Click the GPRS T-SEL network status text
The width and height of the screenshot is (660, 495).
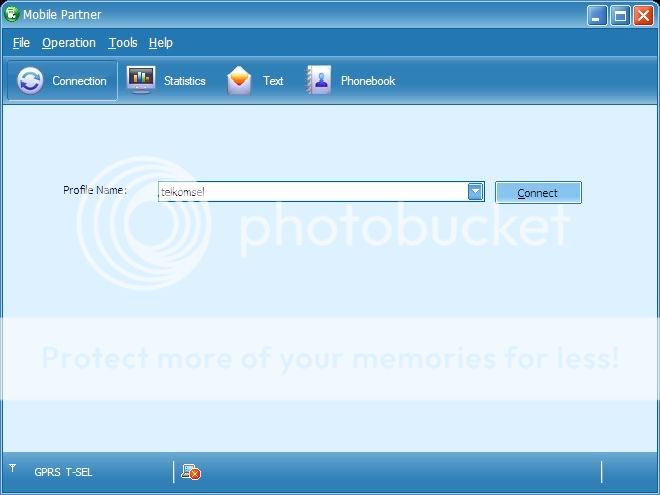click(63, 472)
